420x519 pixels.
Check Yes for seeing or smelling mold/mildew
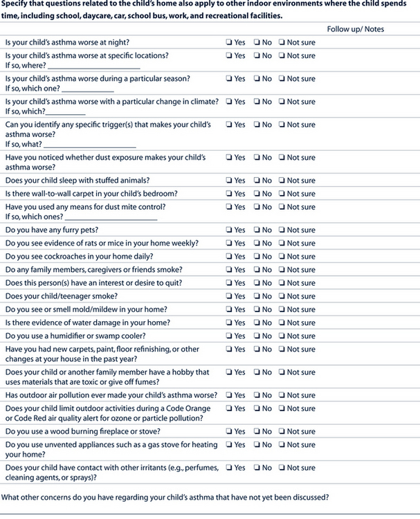229,309
